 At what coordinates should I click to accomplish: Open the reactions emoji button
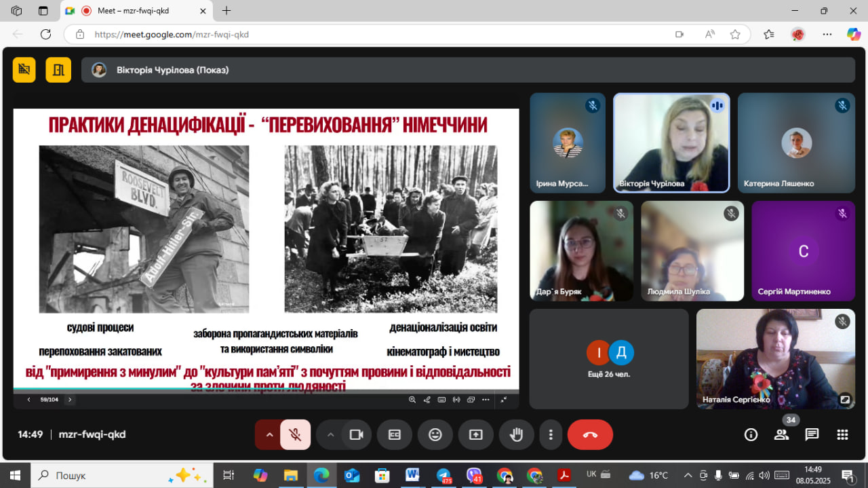tap(435, 434)
